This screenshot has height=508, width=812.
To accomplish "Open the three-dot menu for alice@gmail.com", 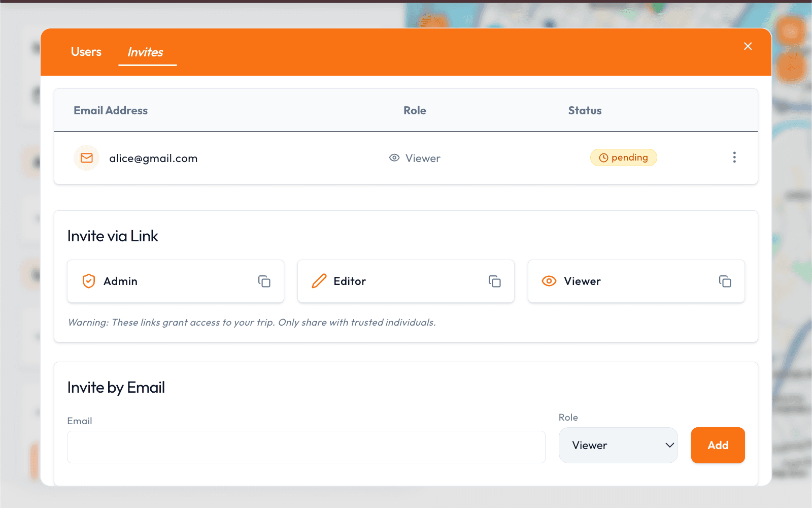I will point(734,157).
